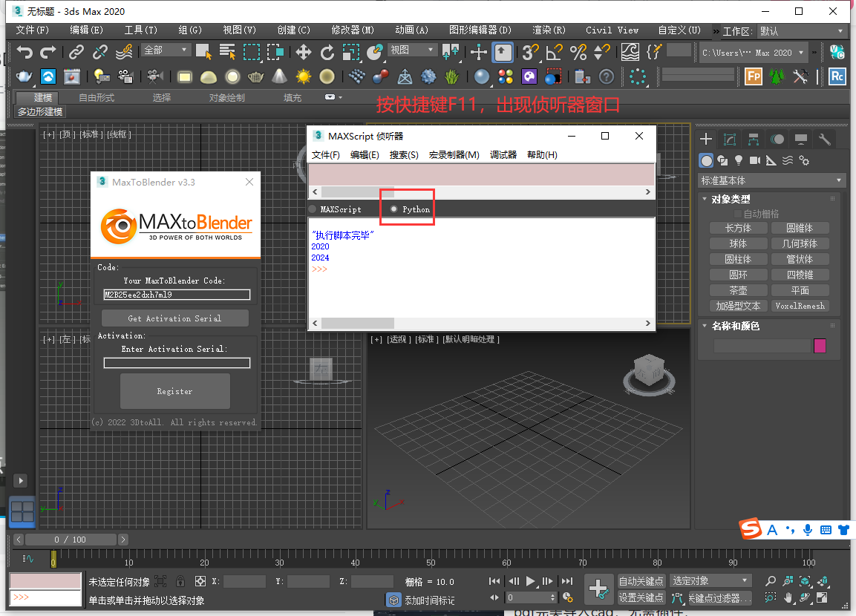Click the VoxelRemesh button
Screen dimensions: 856x616
(800, 306)
